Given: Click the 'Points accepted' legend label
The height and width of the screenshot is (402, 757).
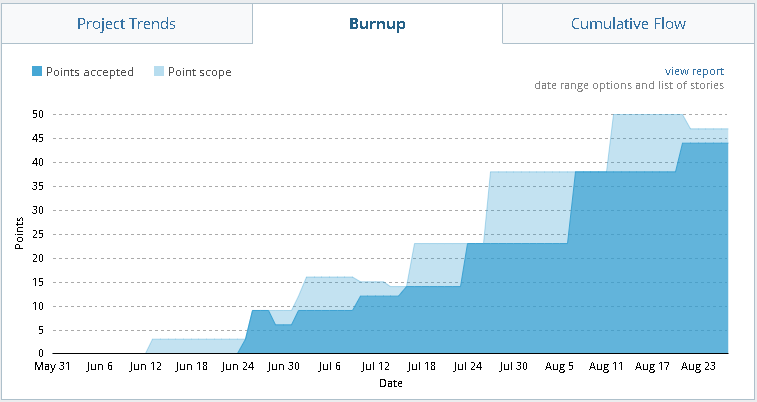Looking at the screenshot, I should coord(90,72).
